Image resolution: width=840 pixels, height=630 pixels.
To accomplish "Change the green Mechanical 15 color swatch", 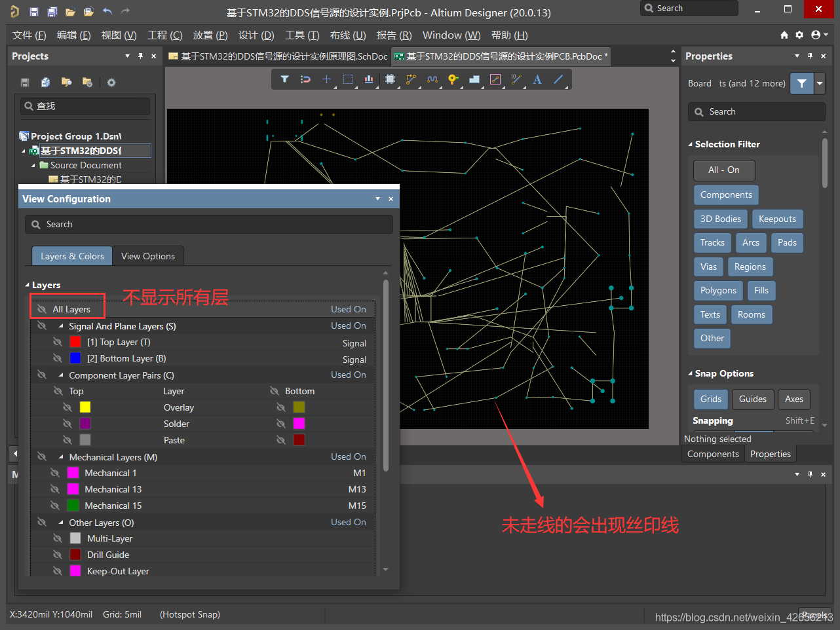I will click(73, 506).
